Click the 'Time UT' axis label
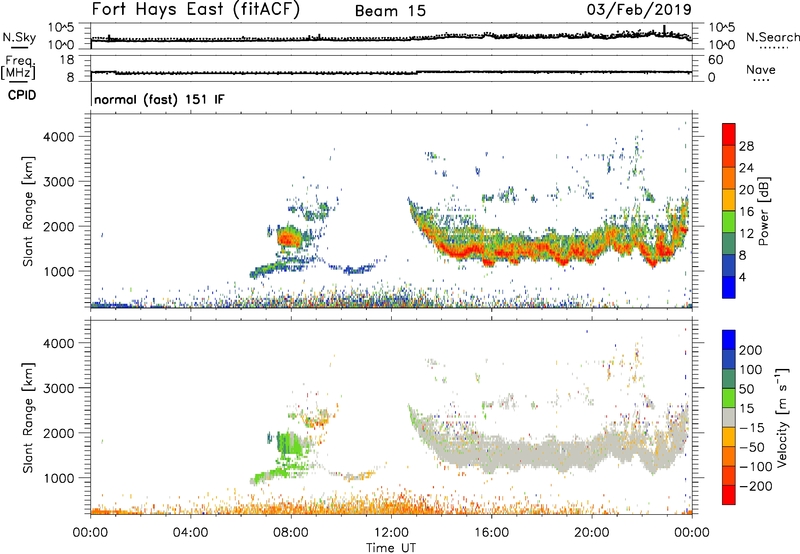Screen dimensions: 800x554 (391, 548)
